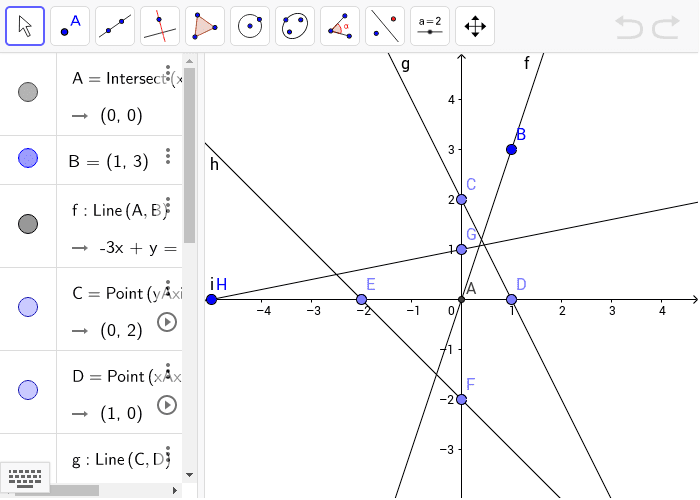
Task: Select the Polygon tool
Action: click(x=205, y=26)
